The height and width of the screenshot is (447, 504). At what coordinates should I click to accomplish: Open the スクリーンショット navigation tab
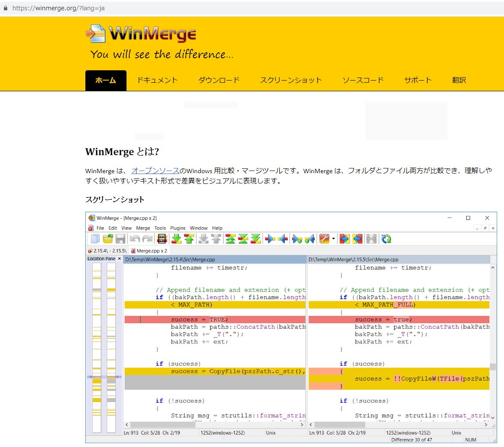click(x=291, y=80)
